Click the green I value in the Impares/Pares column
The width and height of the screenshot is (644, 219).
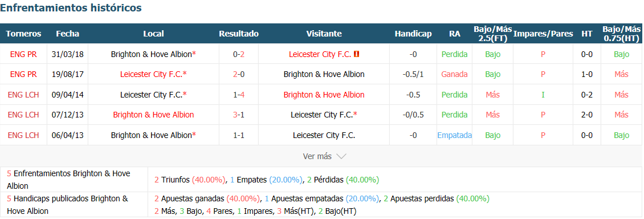click(543, 95)
